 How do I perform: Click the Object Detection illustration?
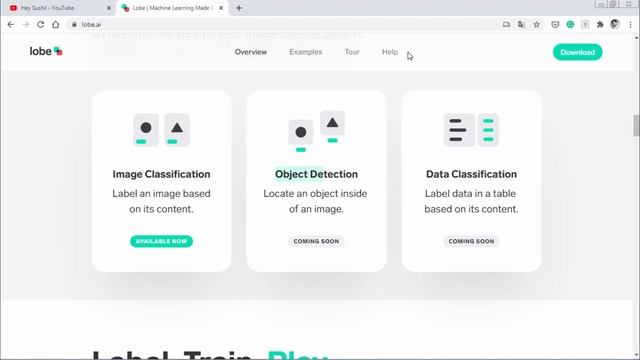point(316,131)
